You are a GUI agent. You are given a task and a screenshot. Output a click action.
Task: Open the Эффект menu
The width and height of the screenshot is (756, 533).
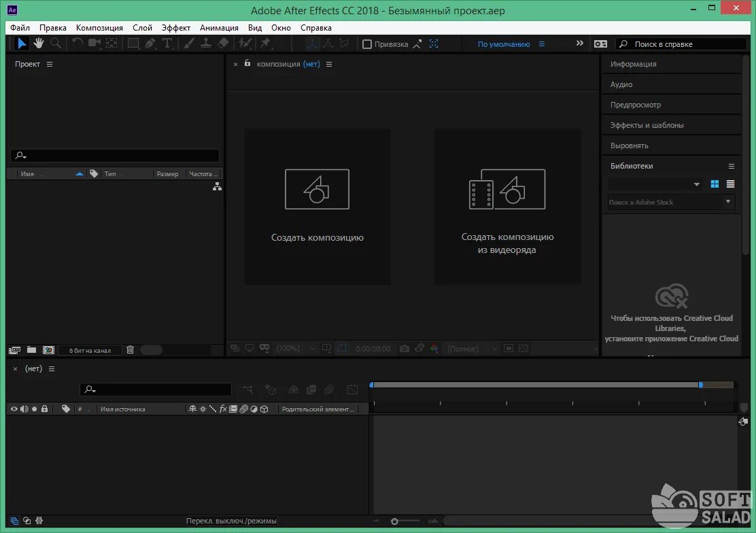(x=176, y=28)
